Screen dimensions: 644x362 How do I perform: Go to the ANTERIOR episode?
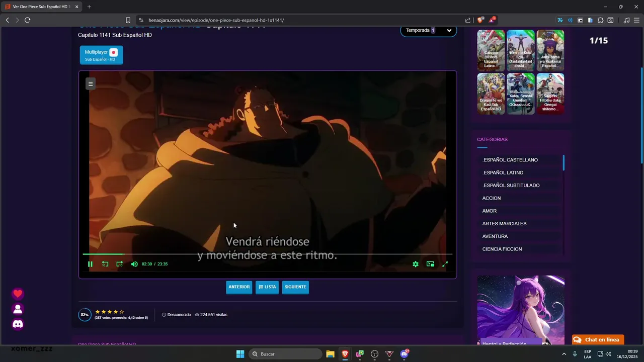[239, 287]
